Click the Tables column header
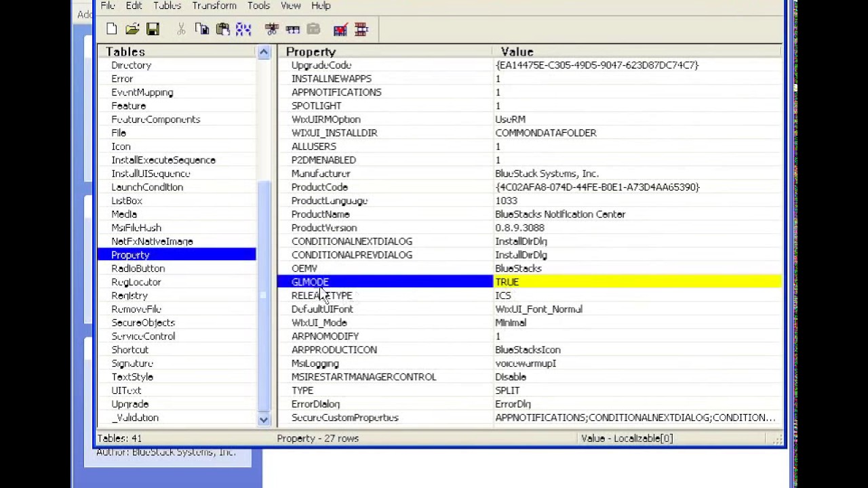This screenshot has height=488, width=868. point(177,52)
